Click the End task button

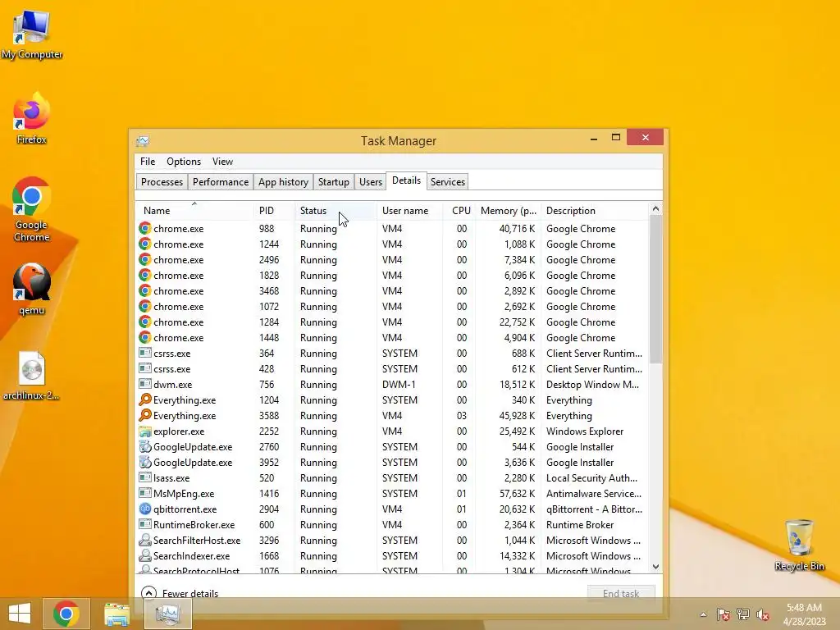coord(621,593)
